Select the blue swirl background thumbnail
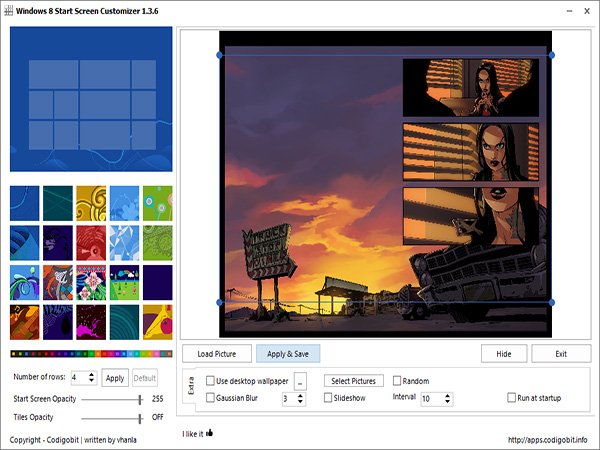 tap(24, 203)
